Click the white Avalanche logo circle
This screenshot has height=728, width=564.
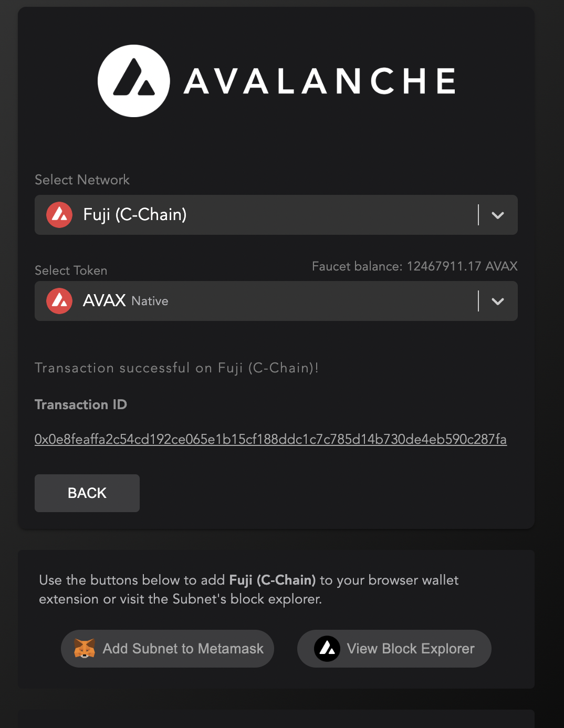pos(133,81)
